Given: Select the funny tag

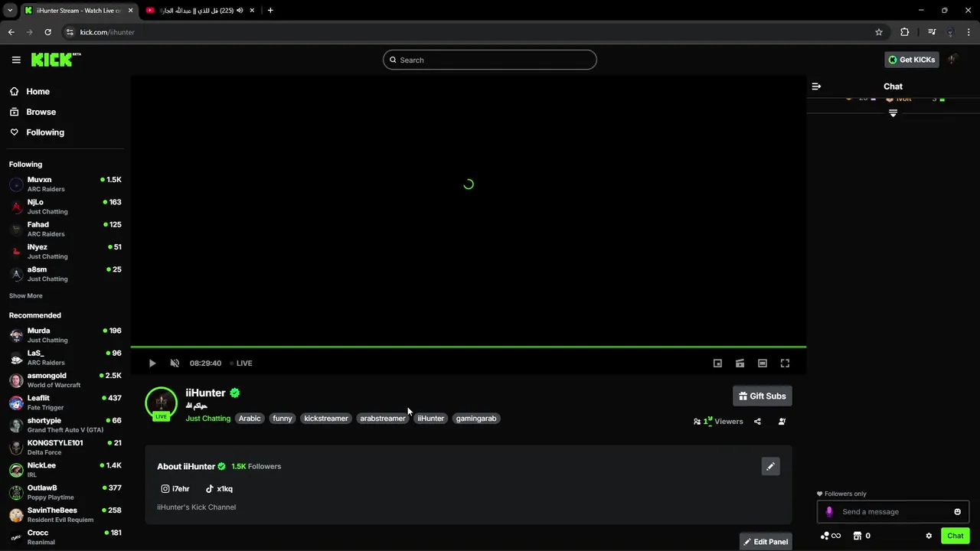Looking at the screenshot, I should [283, 419].
